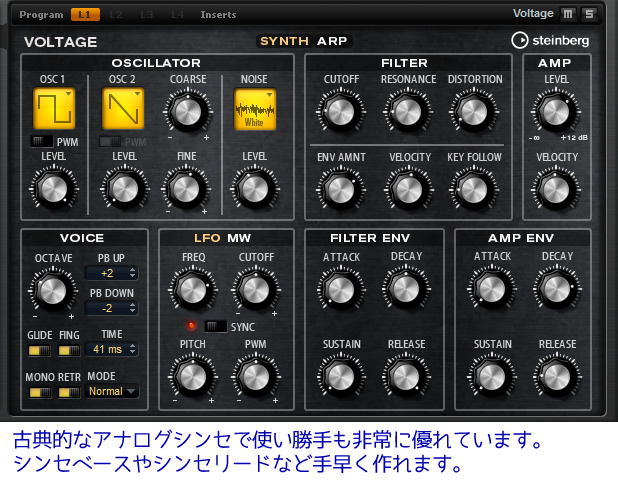The height and width of the screenshot is (495, 618).
Task: Click the Solo (S) button at top
Action: (589, 14)
